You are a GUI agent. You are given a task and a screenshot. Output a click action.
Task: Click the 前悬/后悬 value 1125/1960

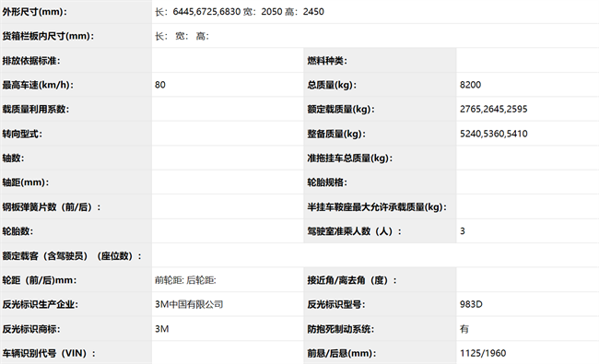(483, 353)
